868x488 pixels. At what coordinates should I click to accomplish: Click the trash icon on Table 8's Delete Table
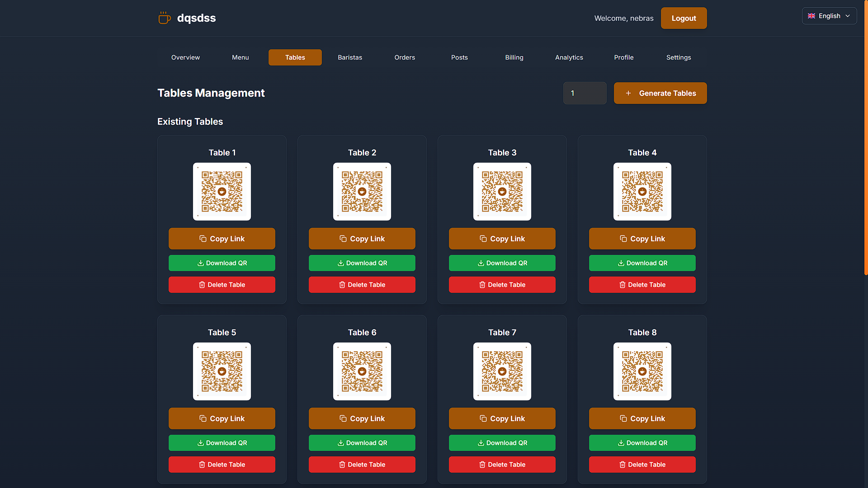(x=623, y=465)
